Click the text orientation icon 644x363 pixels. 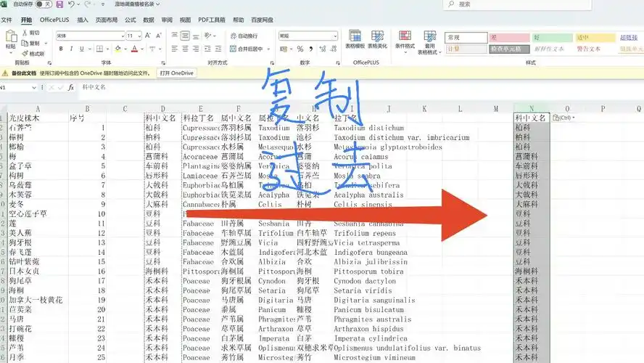[x=208, y=36]
